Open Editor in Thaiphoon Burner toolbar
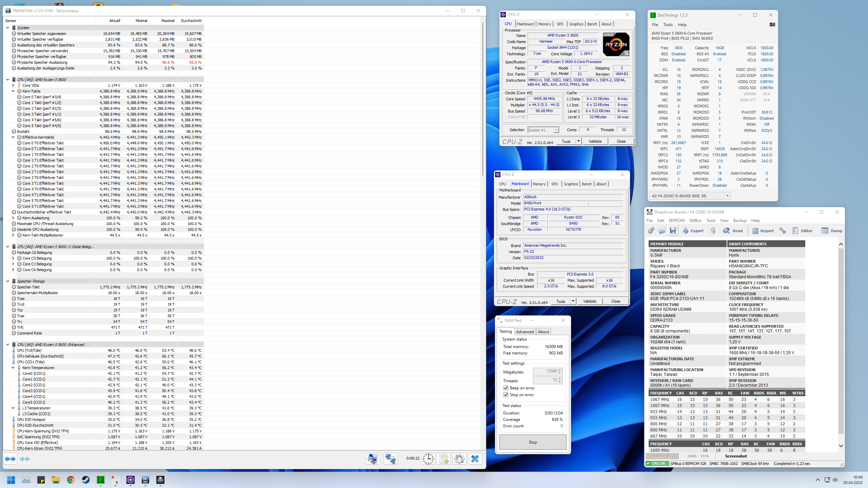Viewport: 868px width, 488px height. point(802,230)
